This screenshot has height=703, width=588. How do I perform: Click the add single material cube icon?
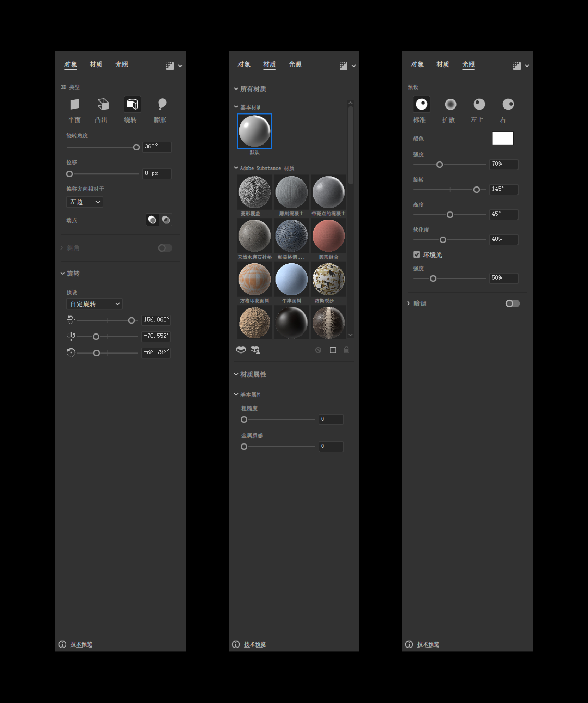point(241,350)
